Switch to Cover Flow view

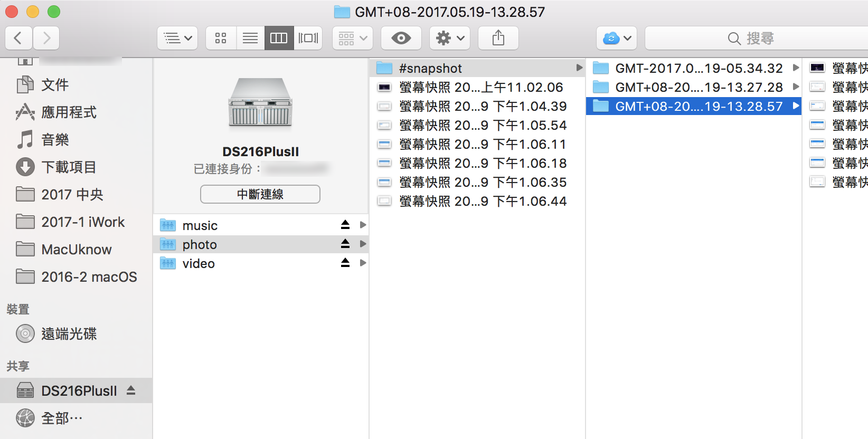tap(308, 38)
